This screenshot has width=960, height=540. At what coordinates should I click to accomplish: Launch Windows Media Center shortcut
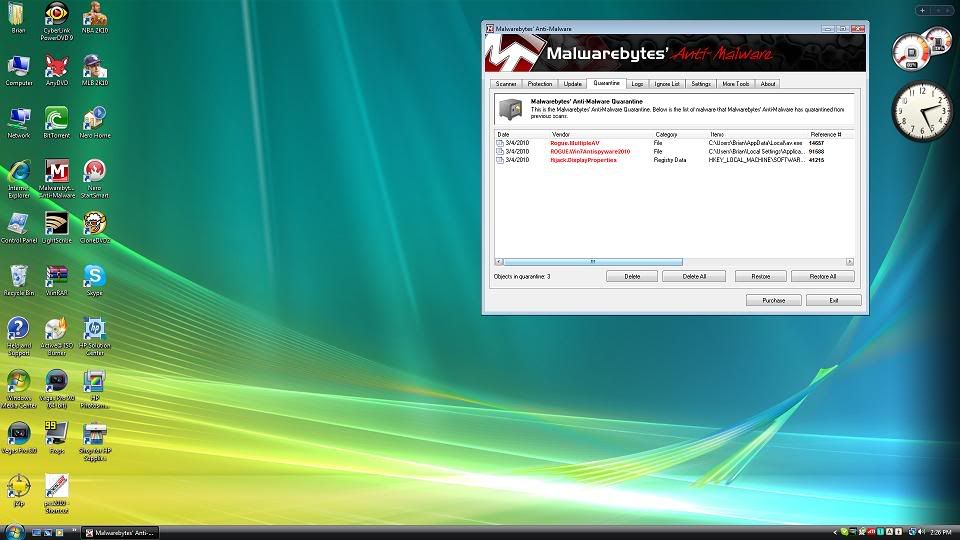(18, 389)
